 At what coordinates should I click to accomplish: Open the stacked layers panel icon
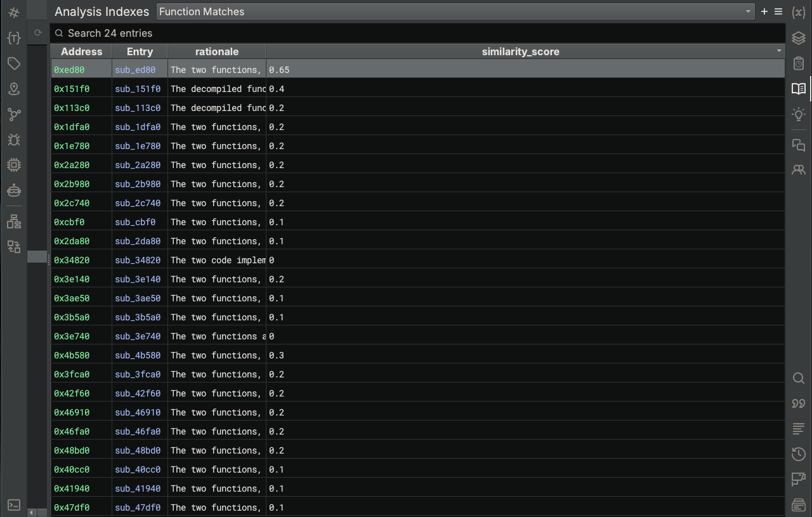click(x=799, y=38)
